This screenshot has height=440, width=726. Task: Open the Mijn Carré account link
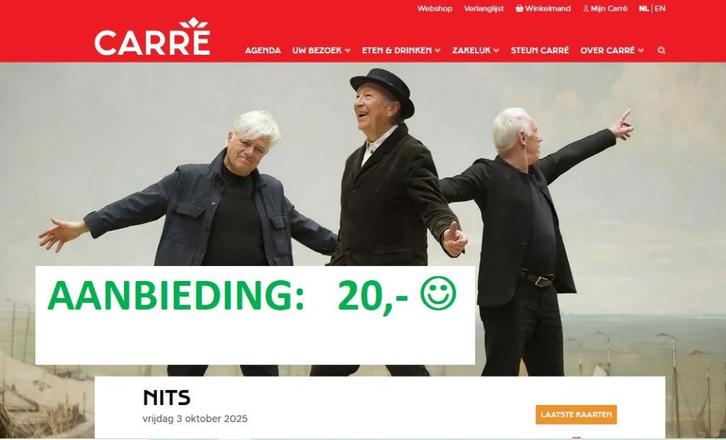click(605, 8)
